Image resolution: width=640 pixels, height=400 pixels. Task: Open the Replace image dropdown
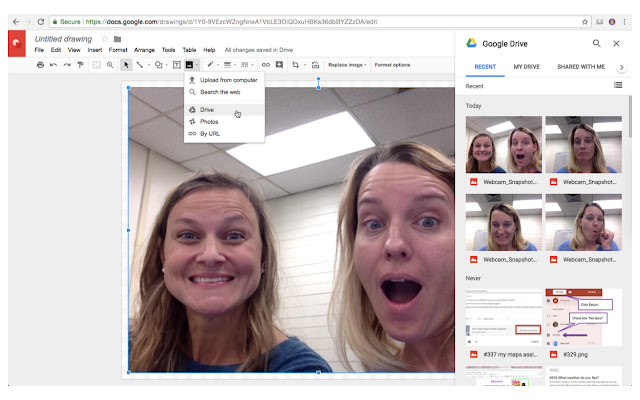[x=347, y=65]
